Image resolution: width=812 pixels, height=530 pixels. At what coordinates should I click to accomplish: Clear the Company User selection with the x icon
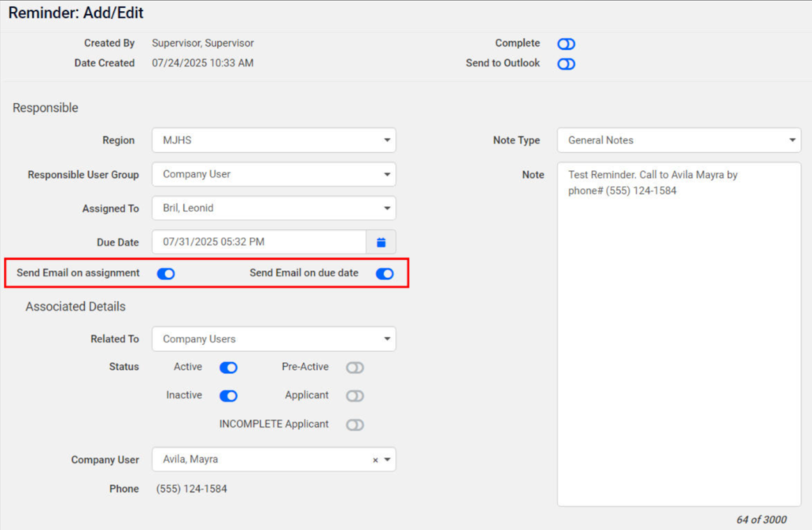point(375,460)
